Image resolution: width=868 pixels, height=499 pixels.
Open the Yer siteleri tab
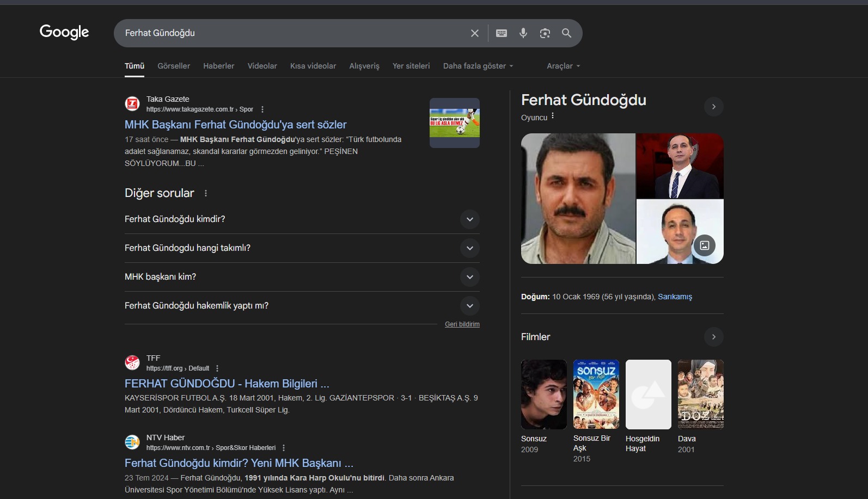click(x=411, y=66)
